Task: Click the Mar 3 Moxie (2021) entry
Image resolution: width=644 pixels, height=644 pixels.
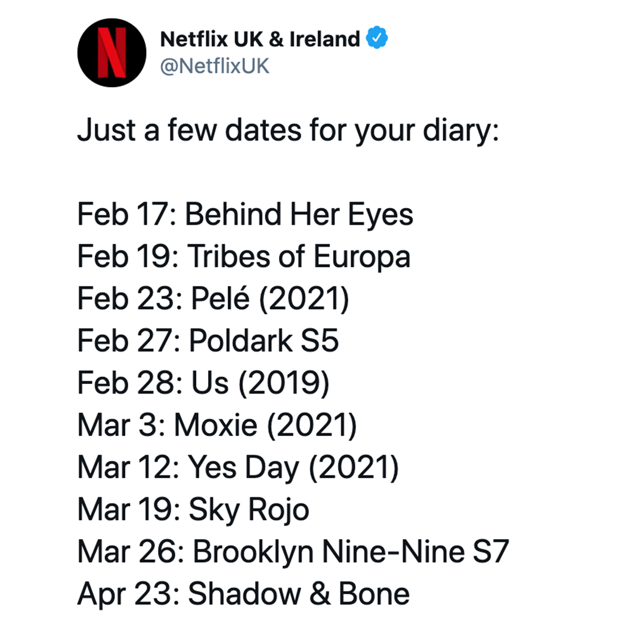Action: (x=217, y=425)
